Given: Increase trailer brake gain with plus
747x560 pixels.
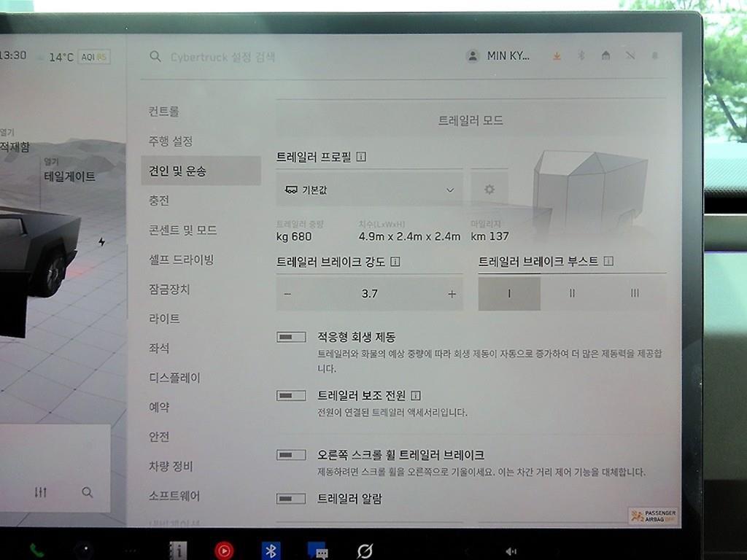Looking at the screenshot, I should (x=452, y=294).
